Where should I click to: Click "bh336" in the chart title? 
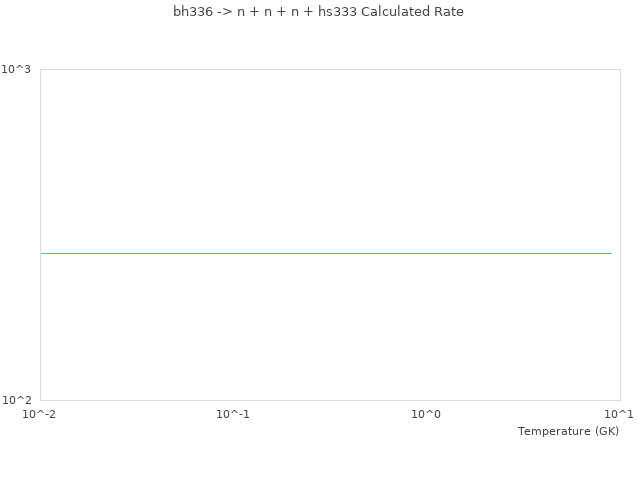click(192, 12)
